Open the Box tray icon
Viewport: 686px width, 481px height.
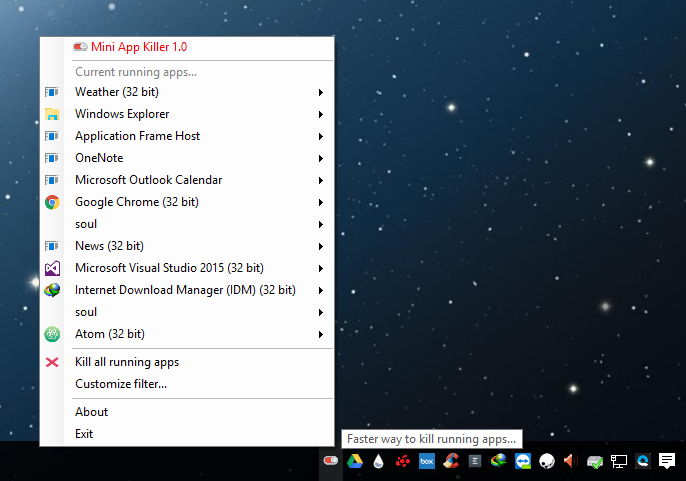[x=427, y=461]
